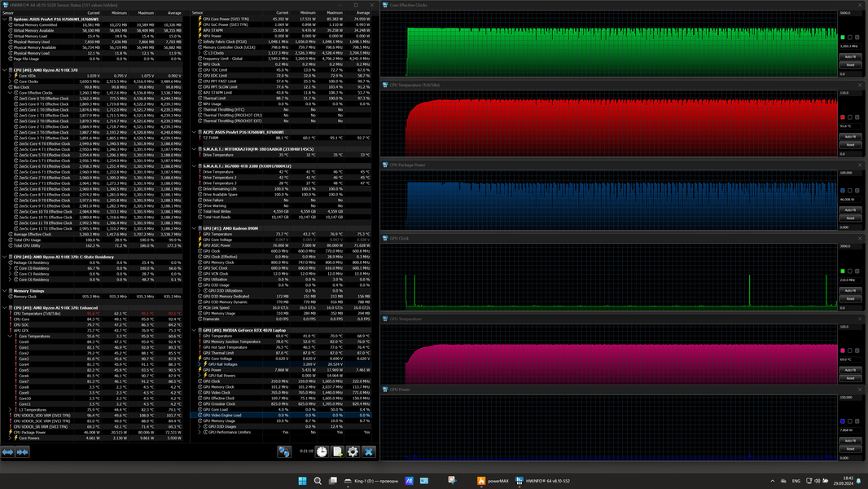Screen dimensions: 868x489
Task: Open sensor settings gear icon
Action: [353, 452]
